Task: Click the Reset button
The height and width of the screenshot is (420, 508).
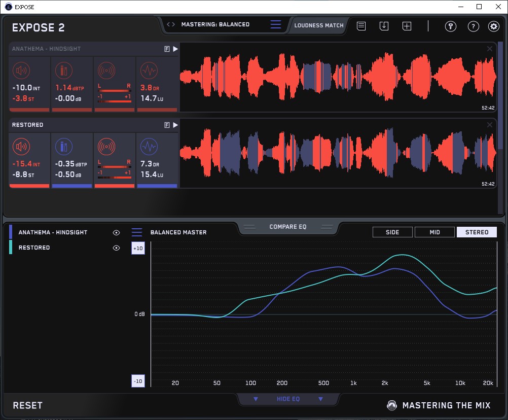Action: (x=28, y=405)
